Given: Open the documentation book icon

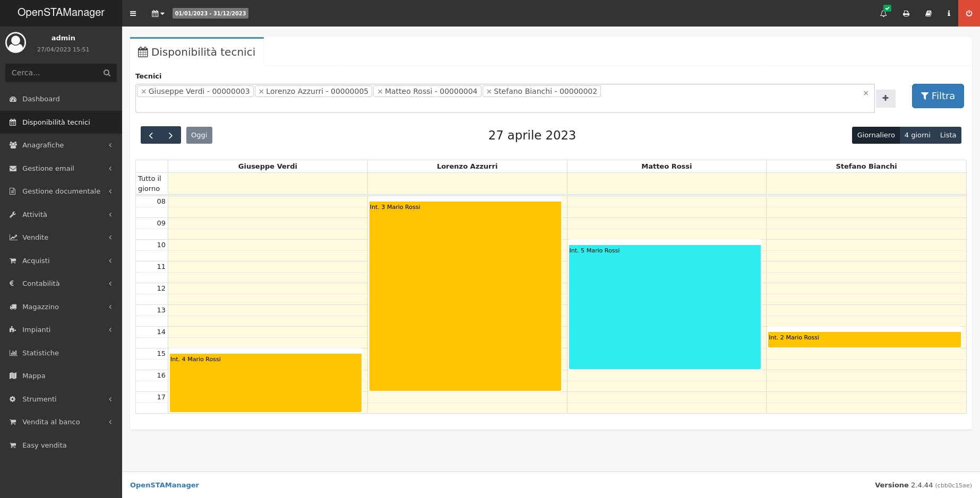Looking at the screenshot, I should click(929, 13).
